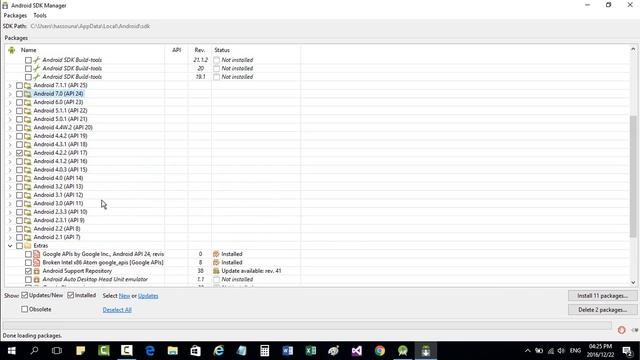The image size is (640, 360).
Task: Launch Internet Explorer from taskbar
Action: coord(219,351)
